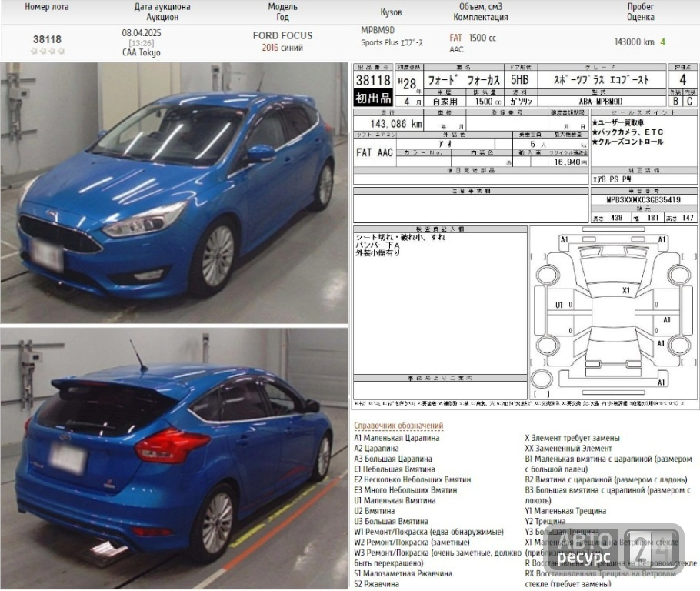The width and height of the screenshot is (700, 591).
Task: Click the 'A1 Маленькая Царапина' legend entry
Action: click(x=397, y=438)
